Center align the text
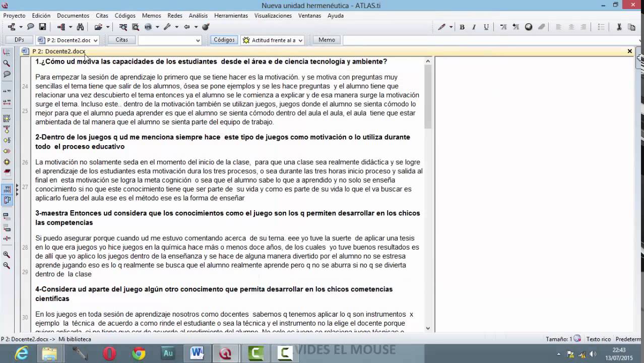The image size is (644, 363). click(x=571, y=27)
